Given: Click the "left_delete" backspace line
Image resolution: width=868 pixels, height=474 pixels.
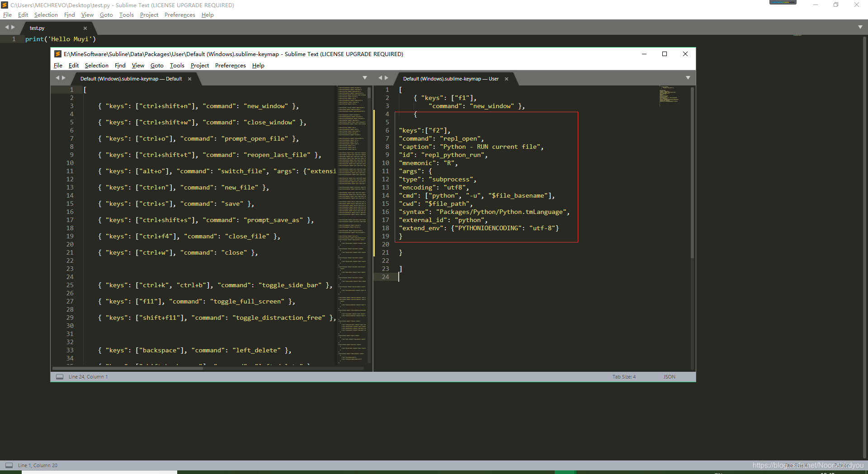Looking at the screenshot, I should 195,351.
